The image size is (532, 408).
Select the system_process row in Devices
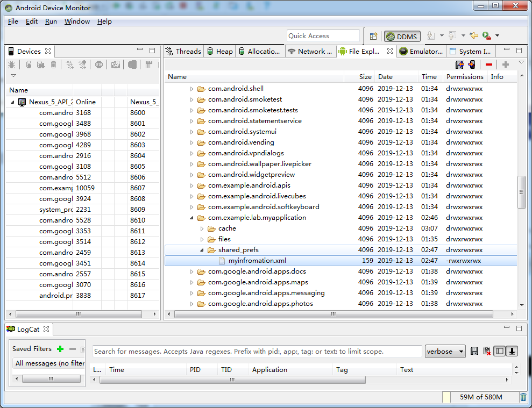click(82, 210)
